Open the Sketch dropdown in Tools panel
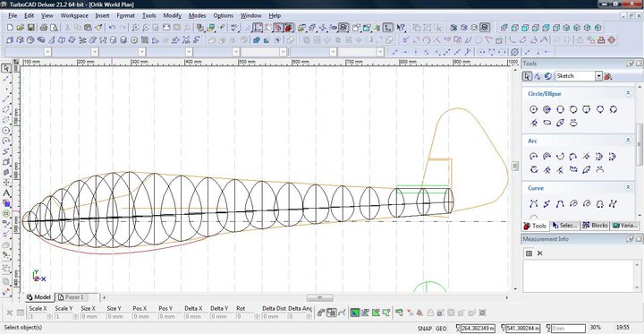644x334 pixels. (598, 76)
